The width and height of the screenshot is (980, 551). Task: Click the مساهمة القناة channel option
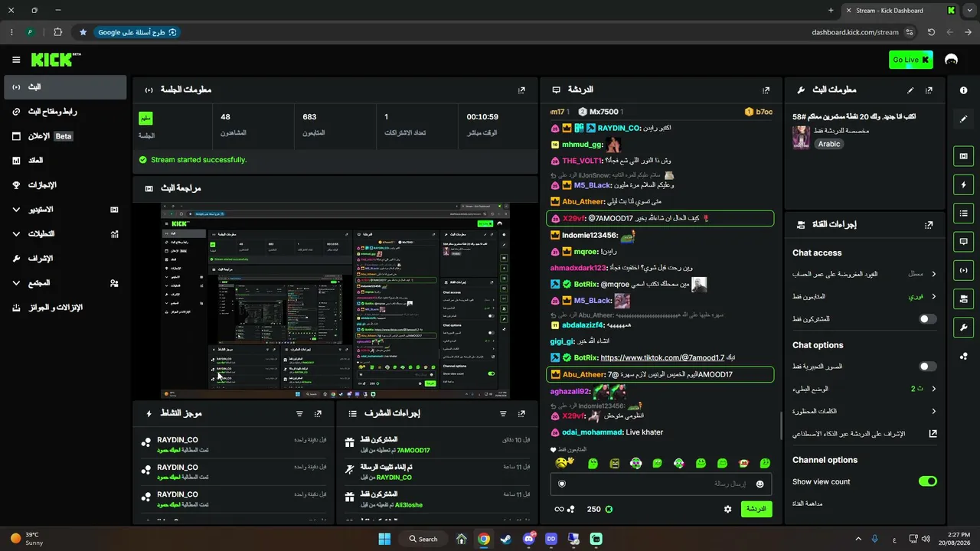[807, 504]
